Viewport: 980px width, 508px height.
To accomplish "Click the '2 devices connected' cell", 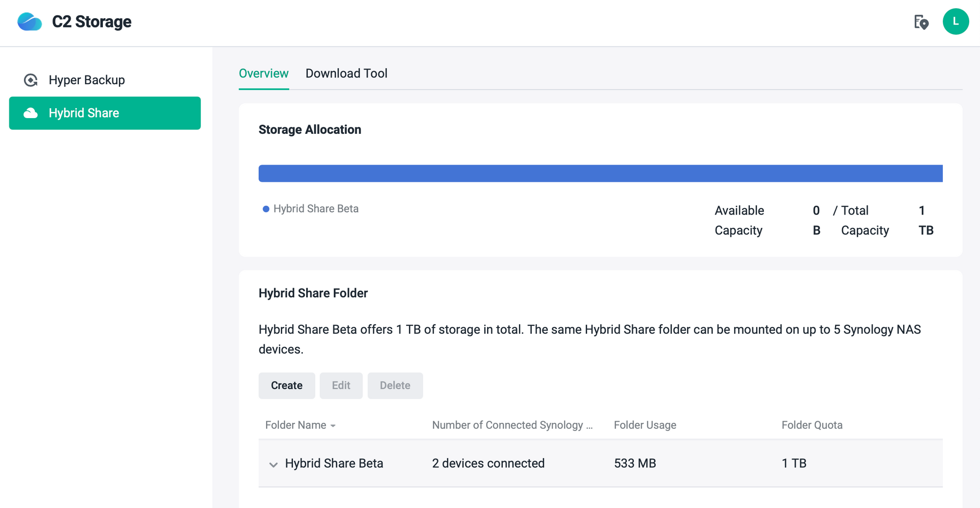I will click(x=488, y=463).
